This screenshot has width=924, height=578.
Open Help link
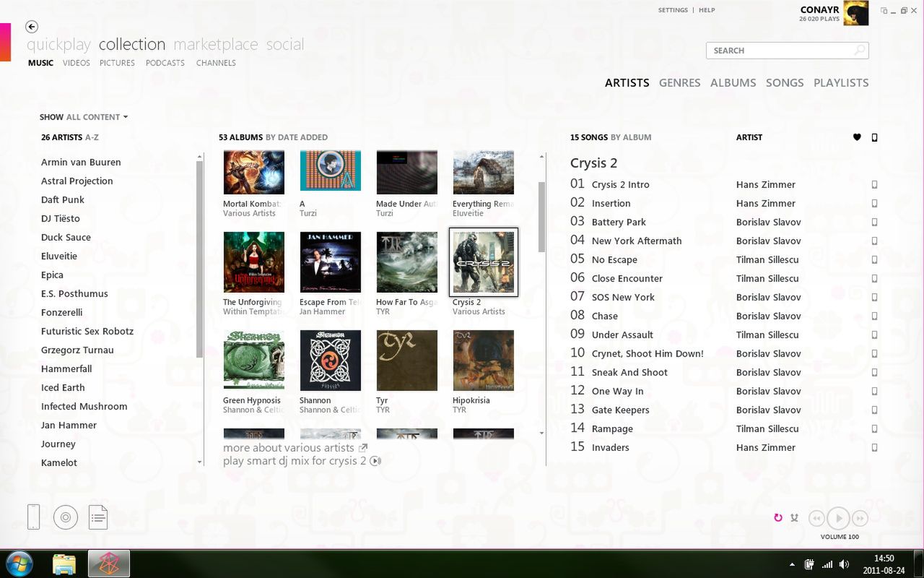pyautogui.click(x=707, y=10)
